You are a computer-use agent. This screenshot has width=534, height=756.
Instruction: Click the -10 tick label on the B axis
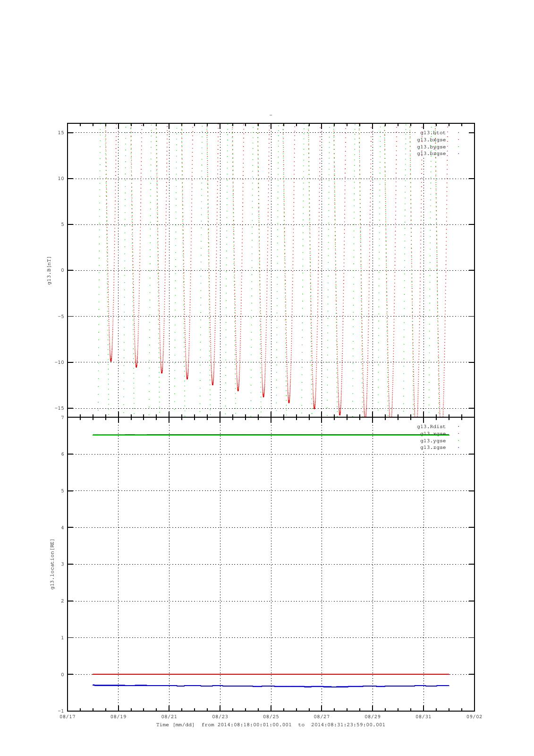click(x=59, y=362)
